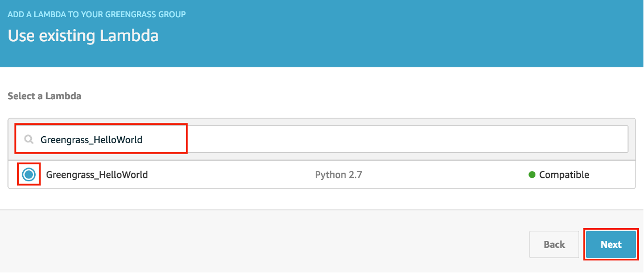
Task: Click the Back button
Action: click(x=554, y=245)
